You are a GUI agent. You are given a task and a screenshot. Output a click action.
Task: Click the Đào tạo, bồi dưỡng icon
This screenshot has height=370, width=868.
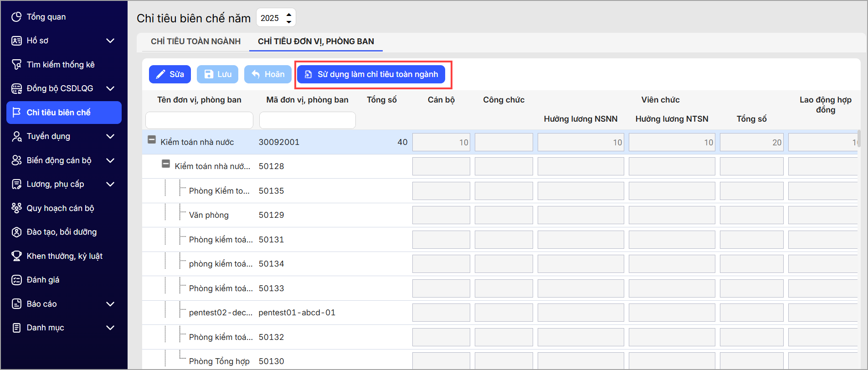click(16, 232)
